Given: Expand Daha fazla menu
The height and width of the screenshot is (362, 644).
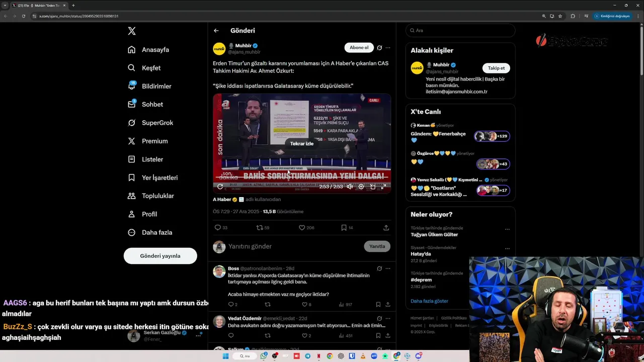Looking at the screenshot, I should click(x=150, y=232).
